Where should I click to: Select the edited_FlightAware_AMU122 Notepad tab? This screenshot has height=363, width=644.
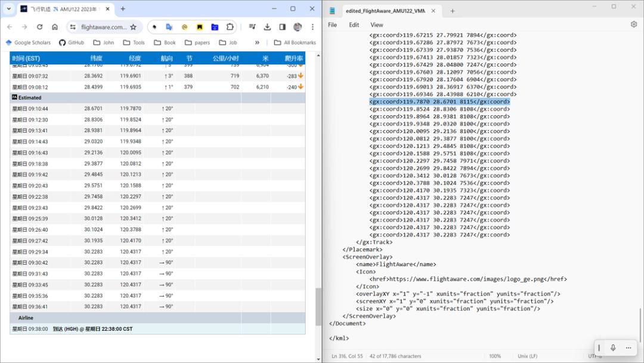pos(385,11)
